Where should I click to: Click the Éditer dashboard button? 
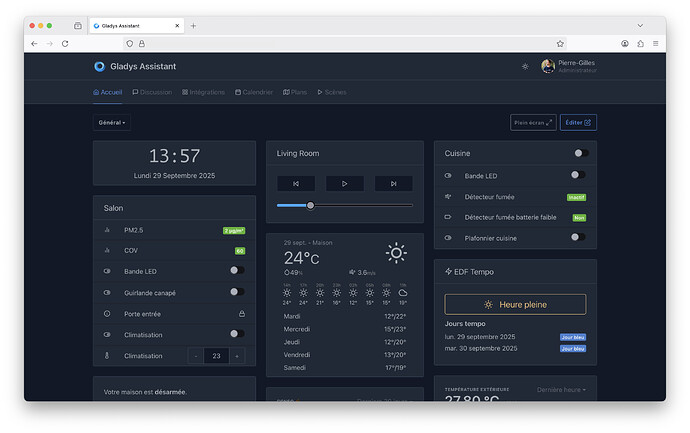click(x=578, y=123)
